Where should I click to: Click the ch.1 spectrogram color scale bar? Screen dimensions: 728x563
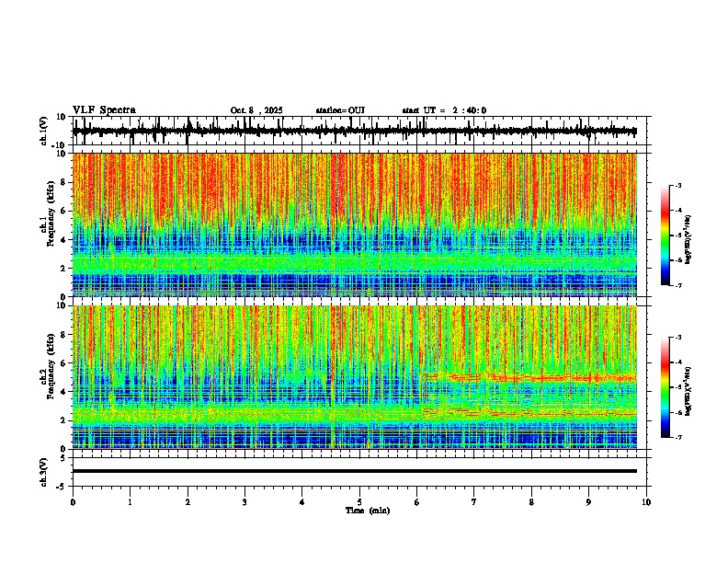point(665,236)
